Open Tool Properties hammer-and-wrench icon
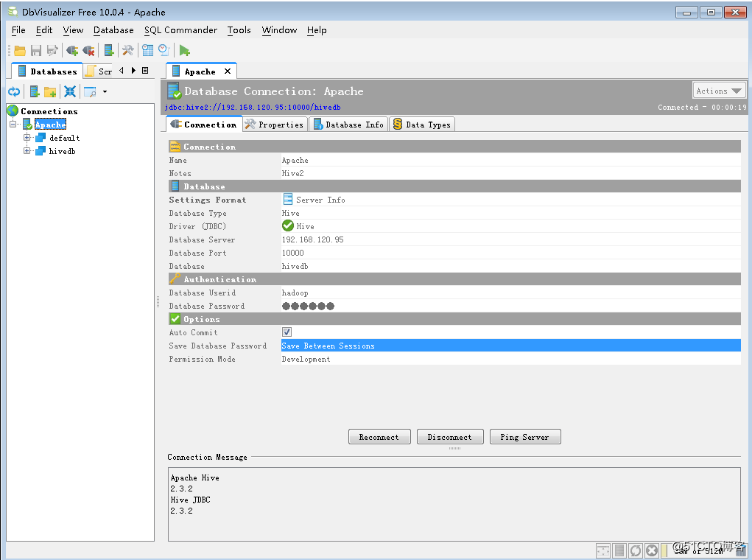The height and width of the screenshot is (560, 752). (127, 50)
